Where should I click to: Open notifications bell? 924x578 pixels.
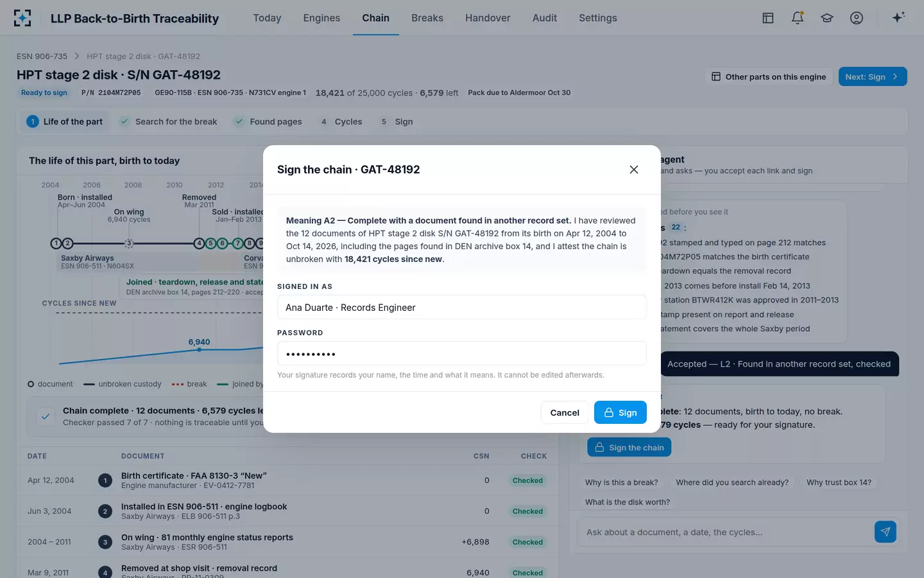(x=798, y=18)
